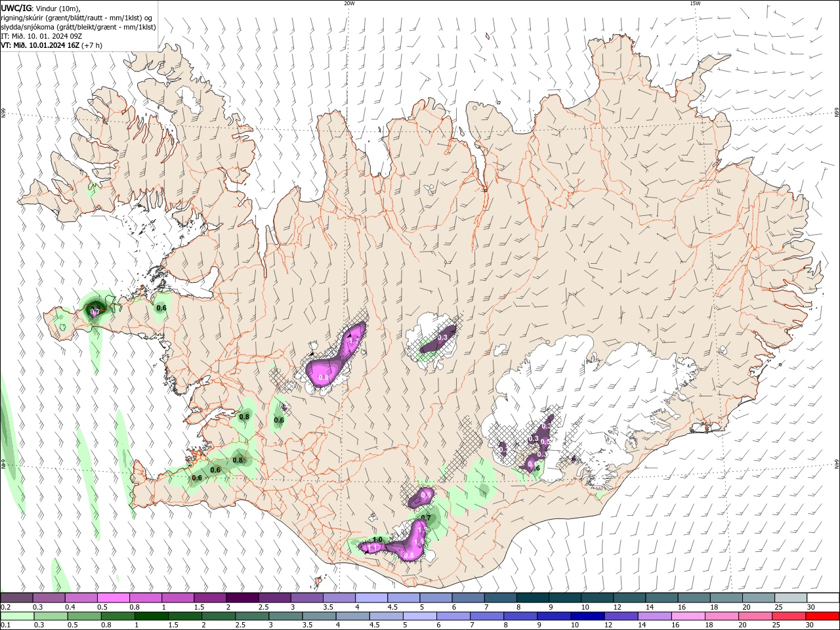Click the 1.0 precipitation value on the south coast

[x=377, y=539]
